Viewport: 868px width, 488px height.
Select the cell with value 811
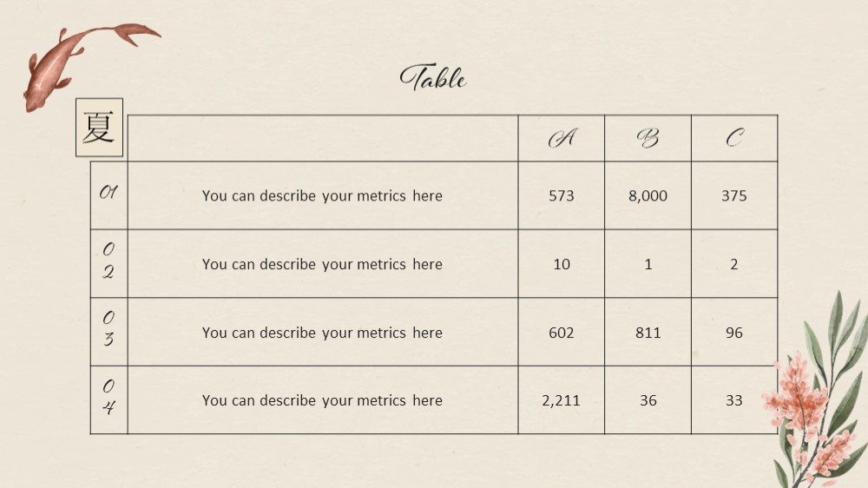click(648, 332)
